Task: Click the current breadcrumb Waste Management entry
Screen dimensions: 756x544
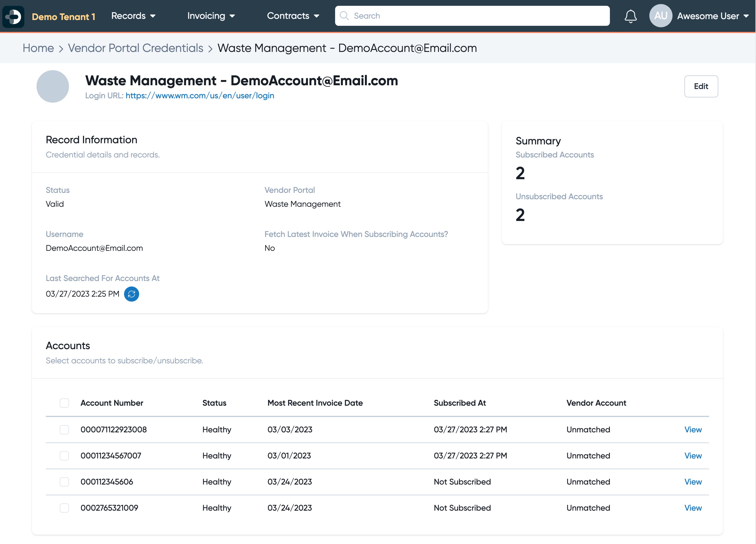Action: point(347,48)
